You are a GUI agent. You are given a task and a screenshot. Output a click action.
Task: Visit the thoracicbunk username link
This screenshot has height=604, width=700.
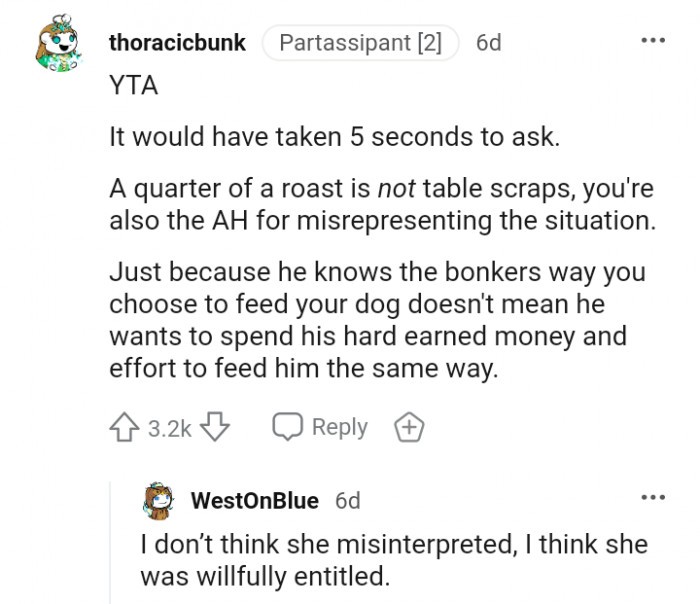pos(177,44)
